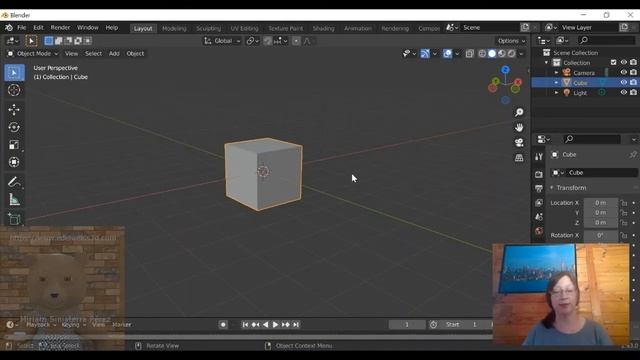The width and height of the screenshot is (640, 360).
Task: Select the Rotate tool
Action: tap(14, 127)
